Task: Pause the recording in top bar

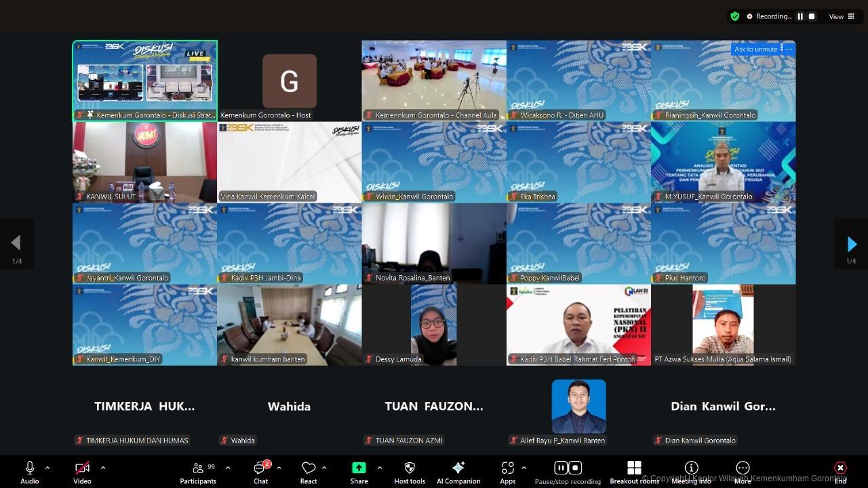Action: click(800, 16)
